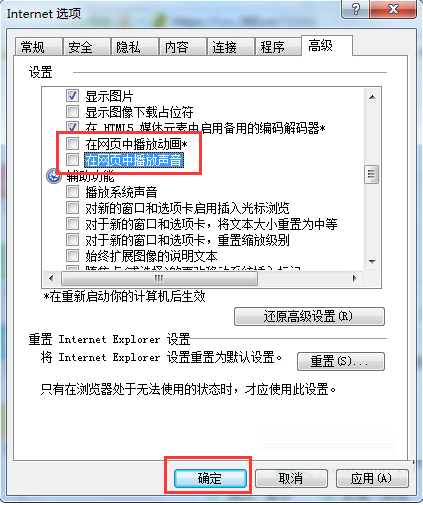Check 显示图像下载占位符 checkbox
Viewport: 423px width, 505px height.
(72, 112)
